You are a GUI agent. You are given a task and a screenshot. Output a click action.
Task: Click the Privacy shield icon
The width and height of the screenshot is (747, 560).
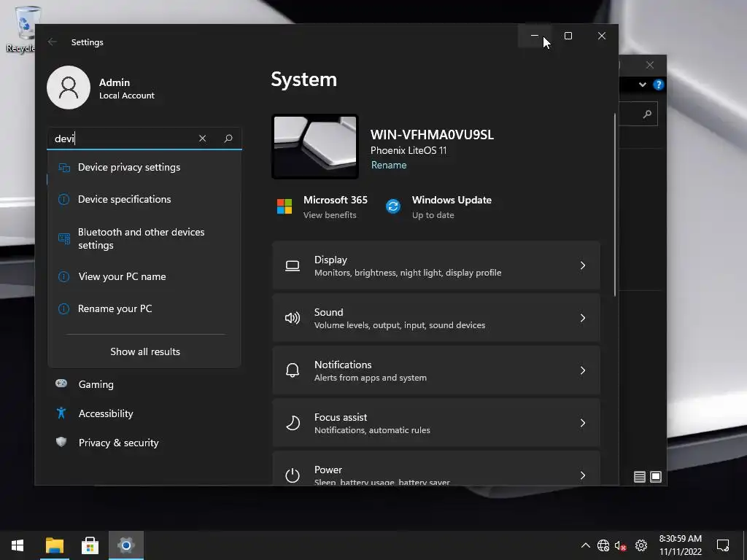coord(61,442)
